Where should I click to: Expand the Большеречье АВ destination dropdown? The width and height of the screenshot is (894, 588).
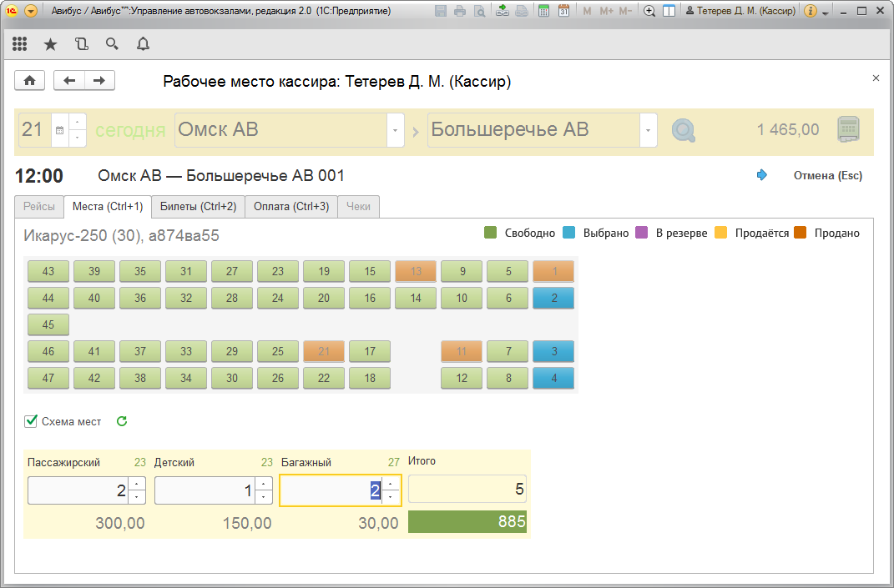point(648,131)
